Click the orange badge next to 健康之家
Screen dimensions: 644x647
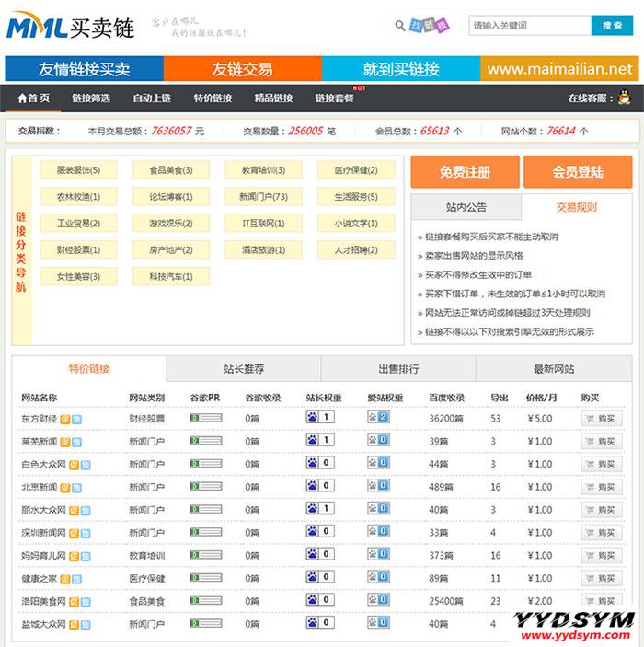click(x=64, y=579)
